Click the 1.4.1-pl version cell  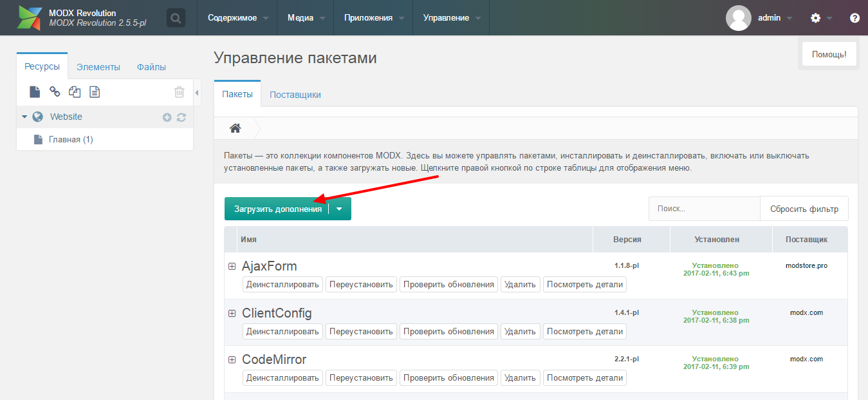pyautogui.click(x=627, y=312)
